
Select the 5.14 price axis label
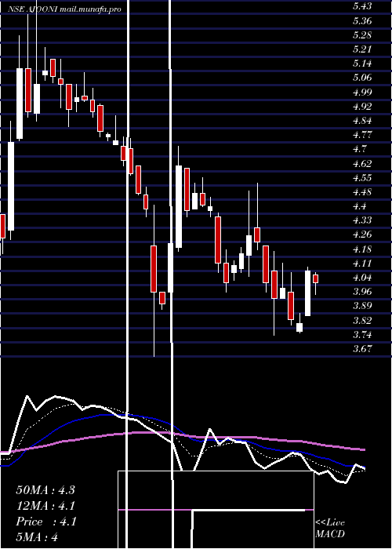coord(362,64)
